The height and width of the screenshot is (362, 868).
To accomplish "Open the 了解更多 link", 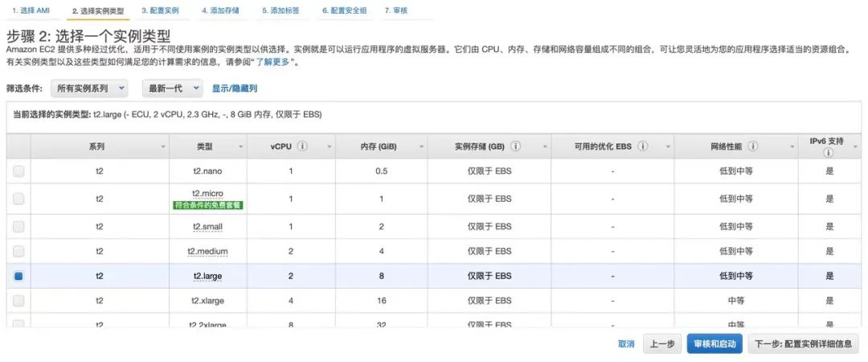I will [x=272, y=62].
